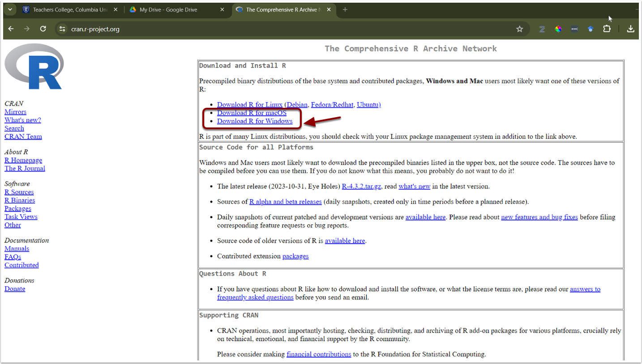
Task: Open the browser downloads icon
Action: point(630,29)
